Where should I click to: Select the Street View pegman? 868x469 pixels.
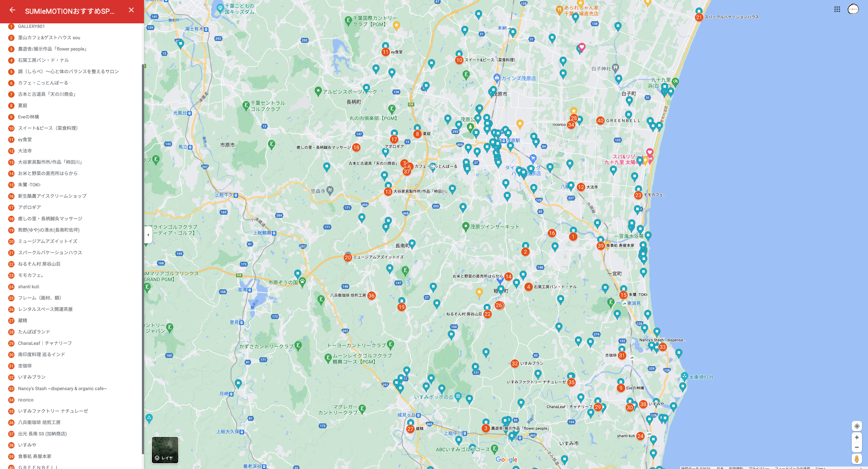pos(857,459)
